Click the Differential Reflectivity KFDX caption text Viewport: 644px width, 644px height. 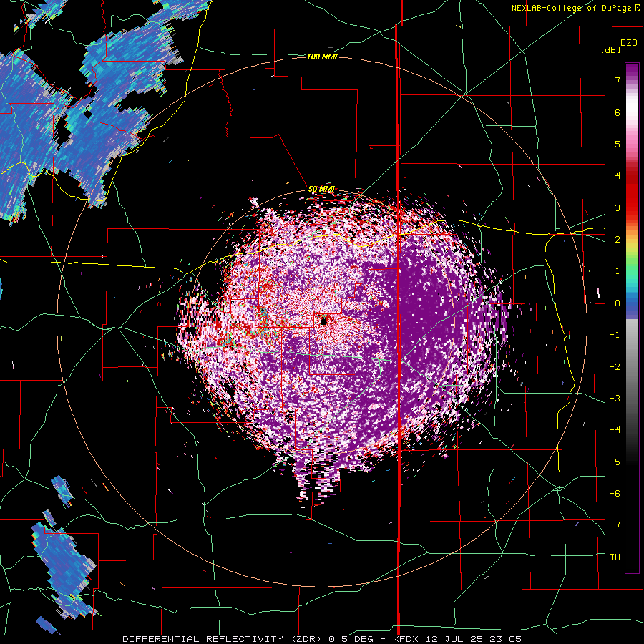tap(322, 639)
